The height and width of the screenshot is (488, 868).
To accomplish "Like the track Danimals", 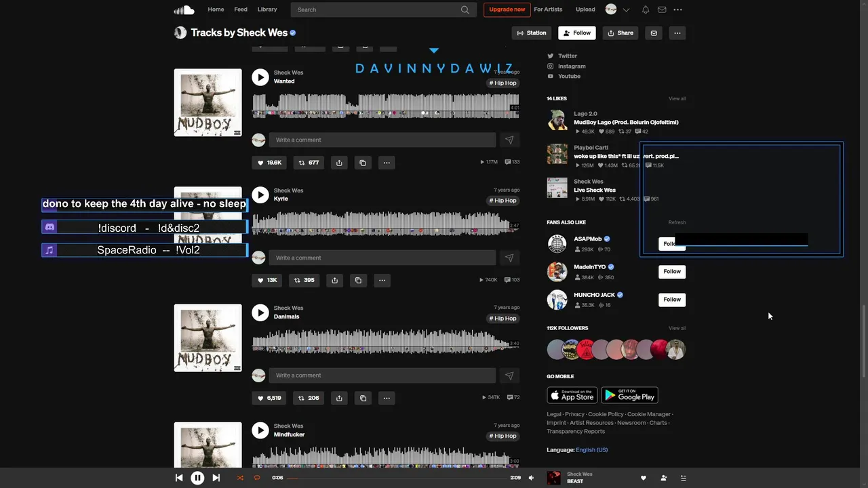I will click(269, 398).
